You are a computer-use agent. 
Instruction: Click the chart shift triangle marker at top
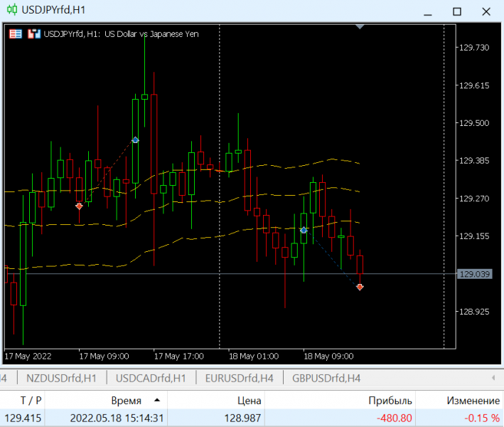tap(360, 27)
